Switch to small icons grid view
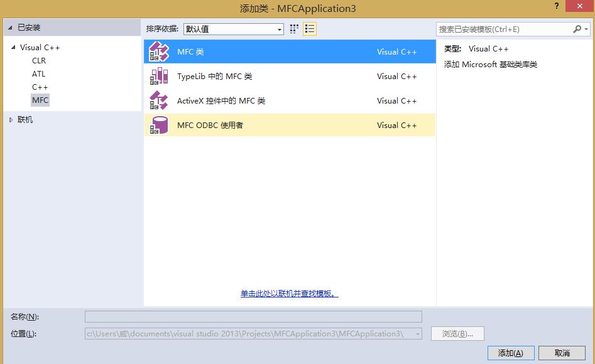This screenshot has width=595, height=364. click(294, 29)
